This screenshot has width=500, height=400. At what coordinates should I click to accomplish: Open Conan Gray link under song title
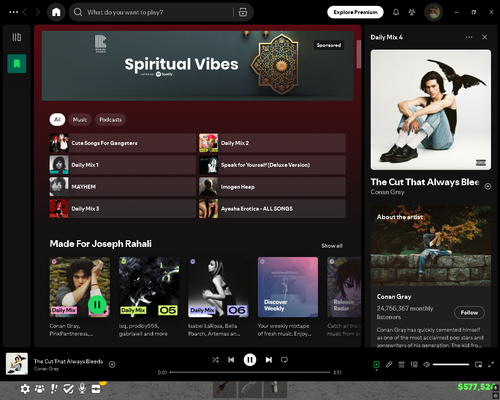point(387,192)
